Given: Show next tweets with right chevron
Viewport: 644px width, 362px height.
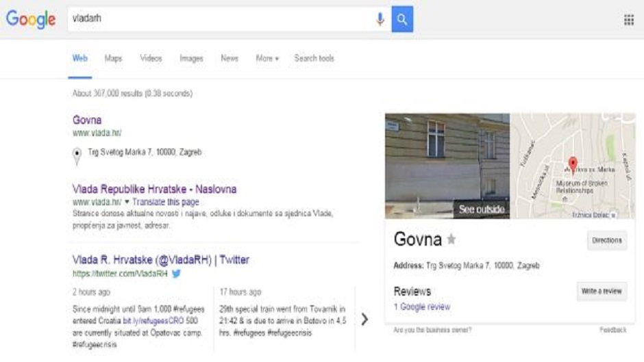Looking at the screenshot, I should [364, 320].
